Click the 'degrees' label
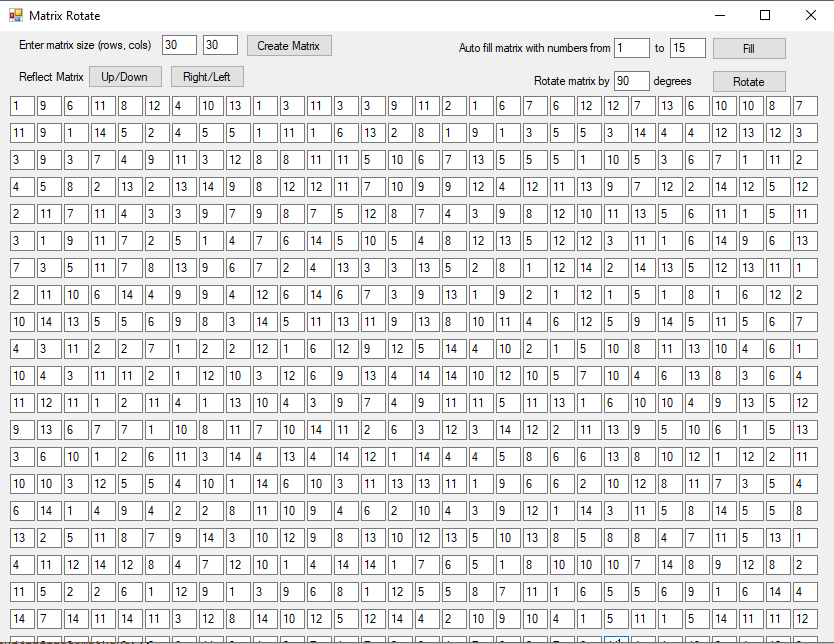The image size is (834, 644). pos(672,81)
